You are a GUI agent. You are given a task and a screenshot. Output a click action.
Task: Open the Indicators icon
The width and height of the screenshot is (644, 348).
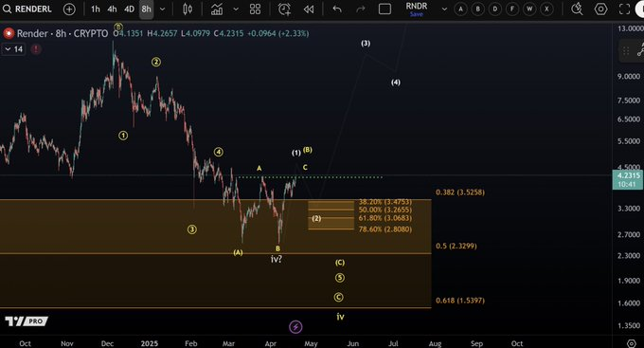coord(217,9)
